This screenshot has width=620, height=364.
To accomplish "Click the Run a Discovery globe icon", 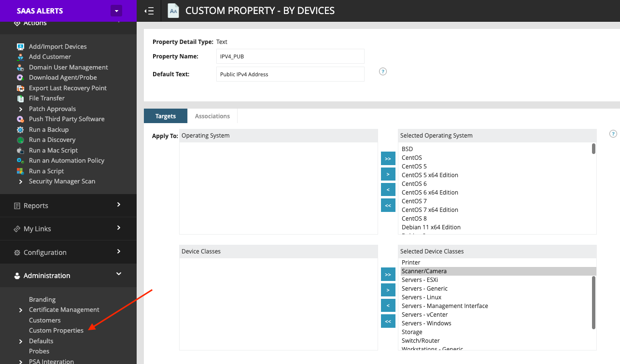I will (20, 140).
